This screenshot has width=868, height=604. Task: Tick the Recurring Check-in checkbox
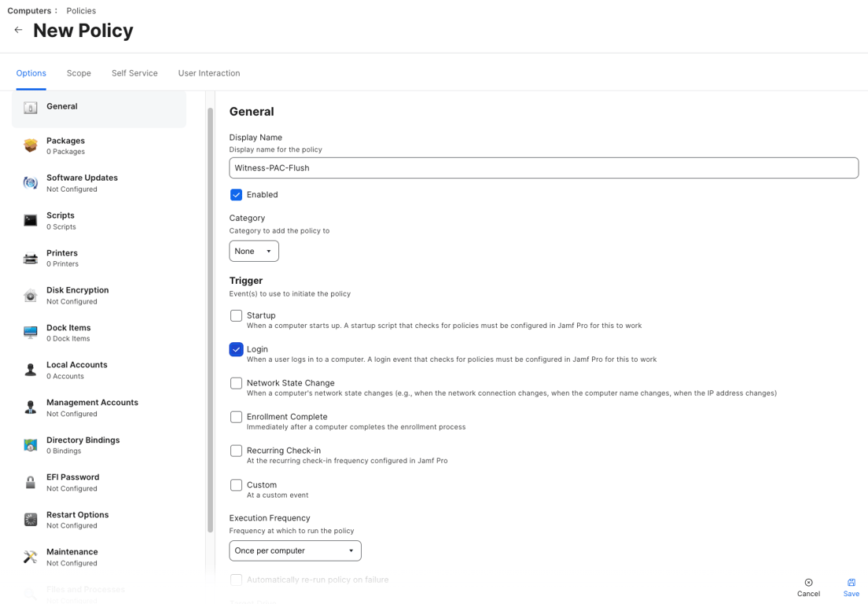point(237,451)
